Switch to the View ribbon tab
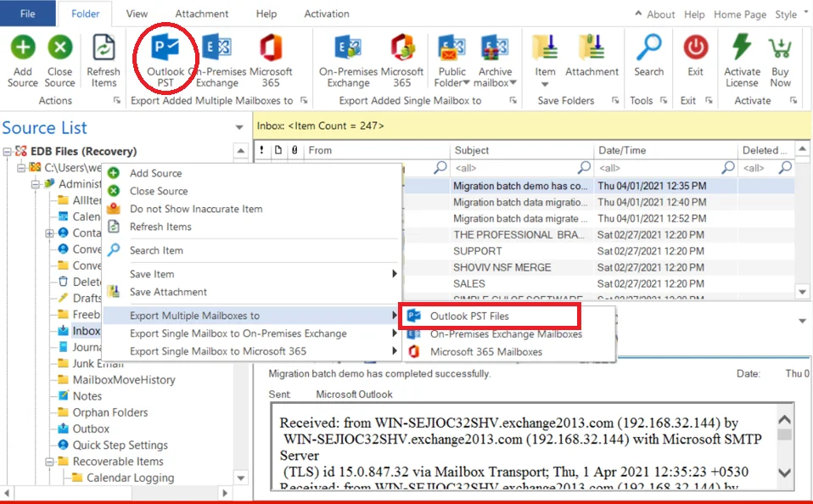The height and width of the screenshot is (504, 813). tap(136, 14)
